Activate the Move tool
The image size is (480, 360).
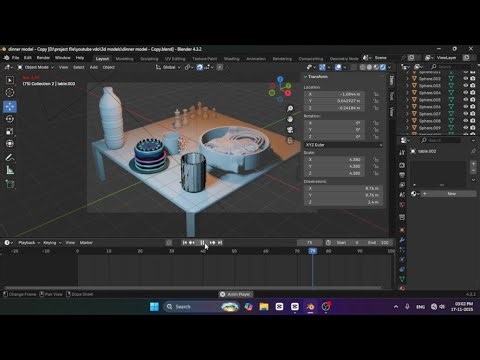click(10, 106)
